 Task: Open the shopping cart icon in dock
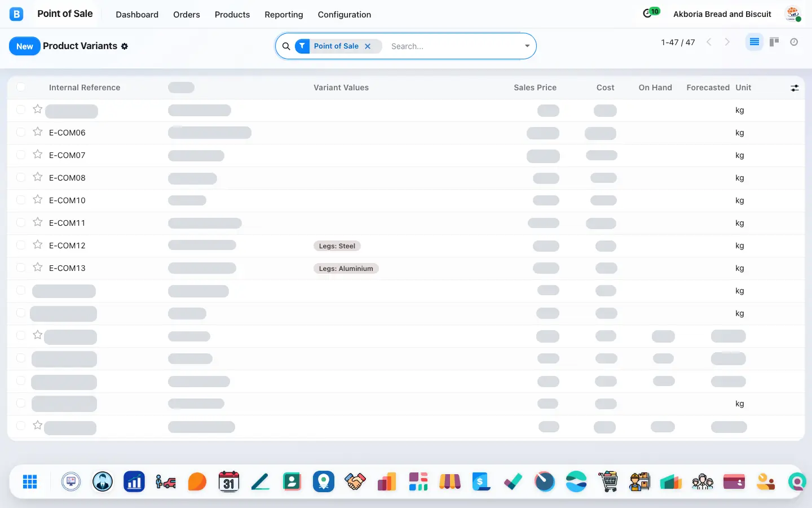608,481
